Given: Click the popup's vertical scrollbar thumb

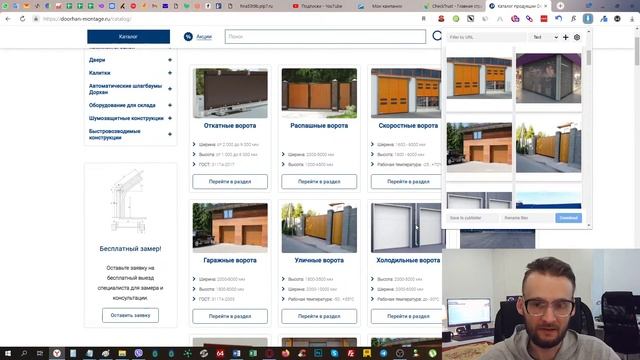Looking at the screenshot, I should [x=589, y=58].
